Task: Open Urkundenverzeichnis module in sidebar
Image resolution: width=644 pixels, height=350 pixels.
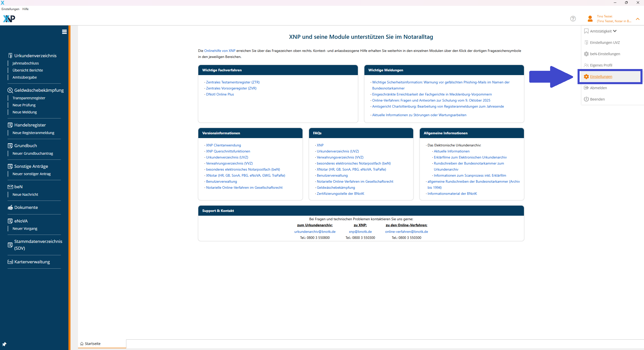Action: [x=35, y=56]
